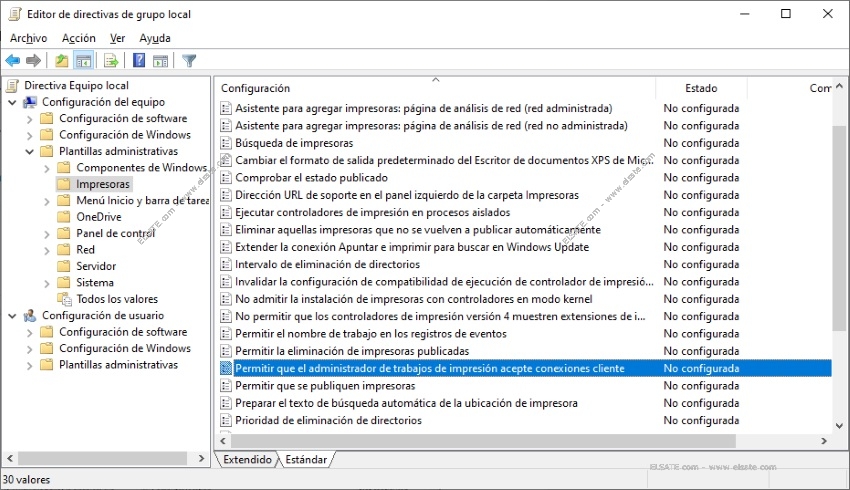Click the Impresoras folder icon
Screen dimensions: 850x490
[63, 184]
